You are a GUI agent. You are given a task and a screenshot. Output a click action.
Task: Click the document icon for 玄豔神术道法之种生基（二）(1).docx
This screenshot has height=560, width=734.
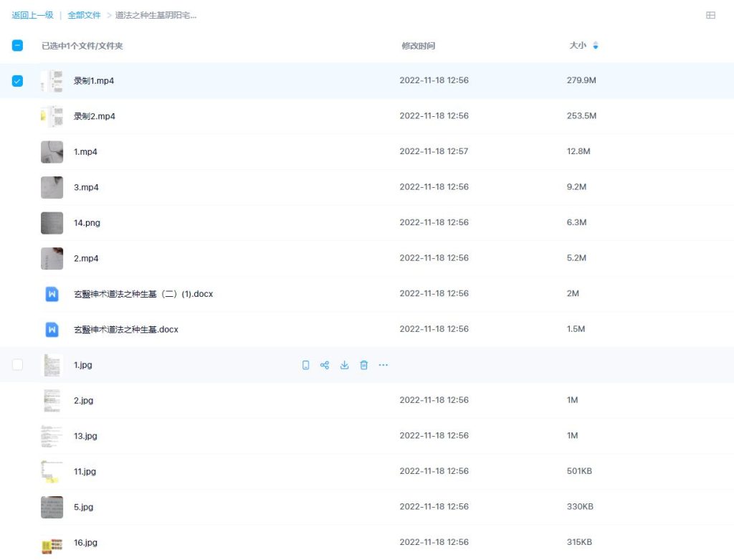tap(52, 294)
